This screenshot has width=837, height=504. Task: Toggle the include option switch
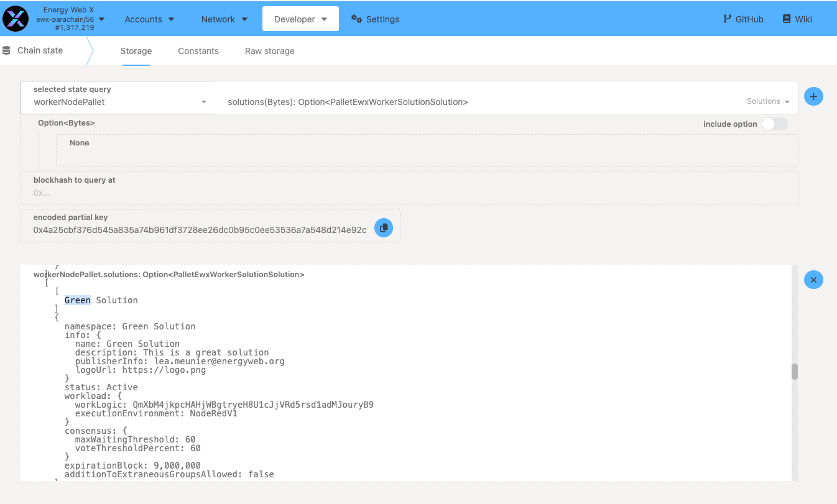(x=774, y=124)
